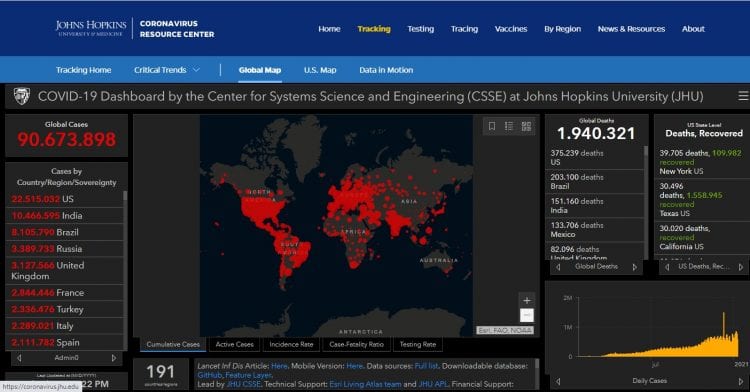Open the About nav item
This screenshot has height=392, width=750.
click(x=693, y=29)
